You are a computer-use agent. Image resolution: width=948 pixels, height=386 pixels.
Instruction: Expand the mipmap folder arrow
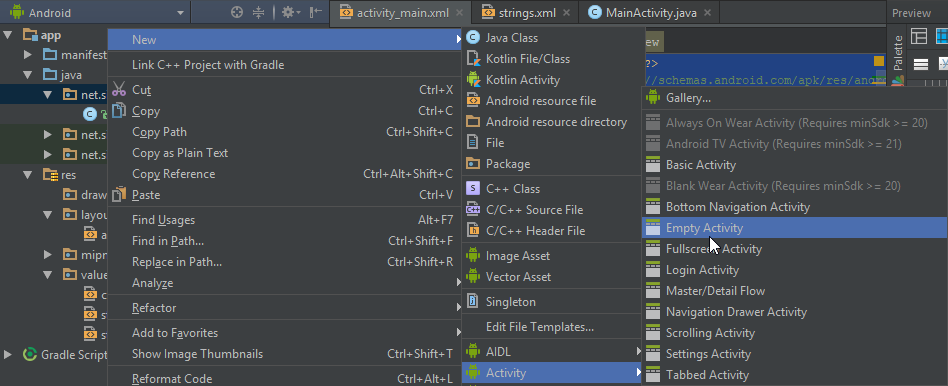tap(48, 255)
